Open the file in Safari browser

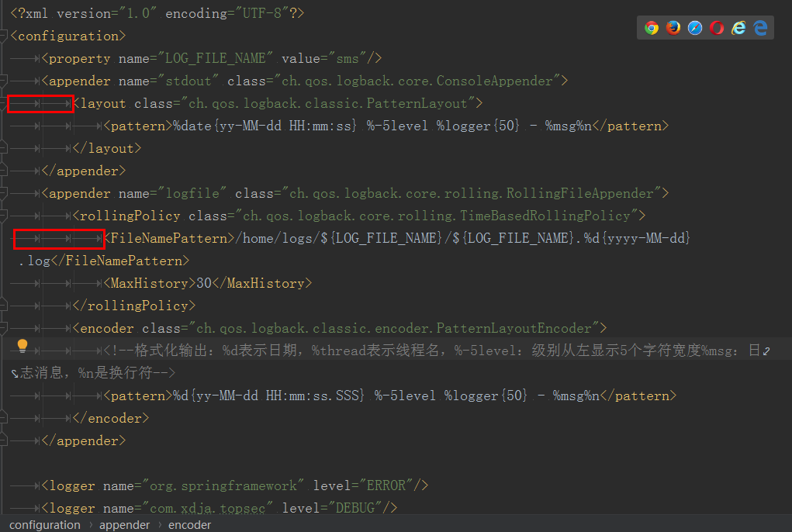pos(695,28)
